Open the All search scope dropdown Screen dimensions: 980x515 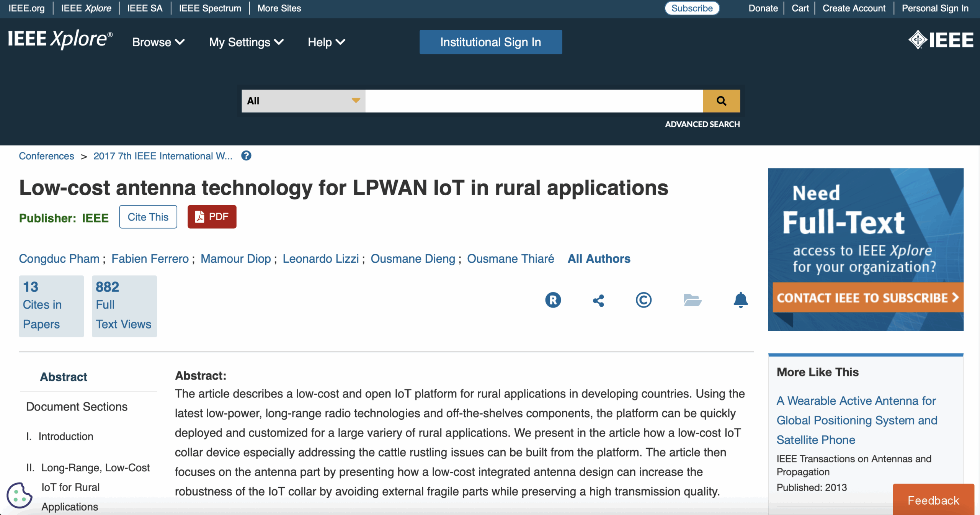(303, 101)
